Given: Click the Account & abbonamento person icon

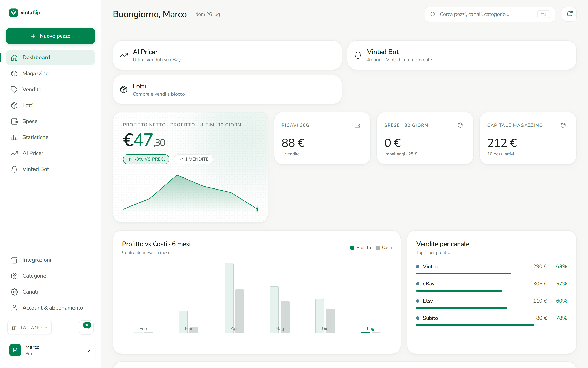Looking at the screenshot, I should click(x=14, y=308).
